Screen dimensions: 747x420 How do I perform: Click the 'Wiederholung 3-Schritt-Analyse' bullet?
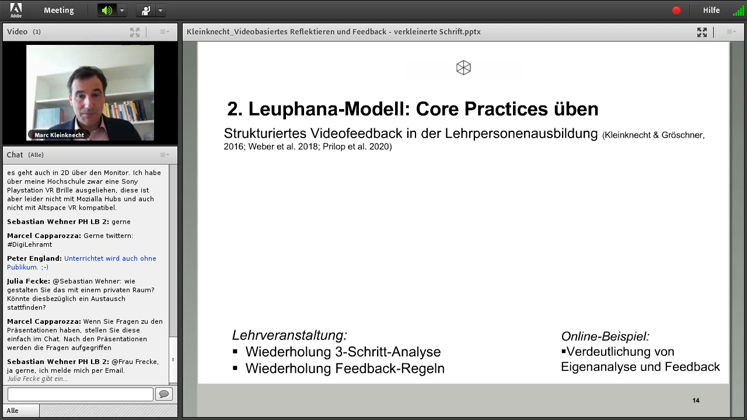point(343,352)
